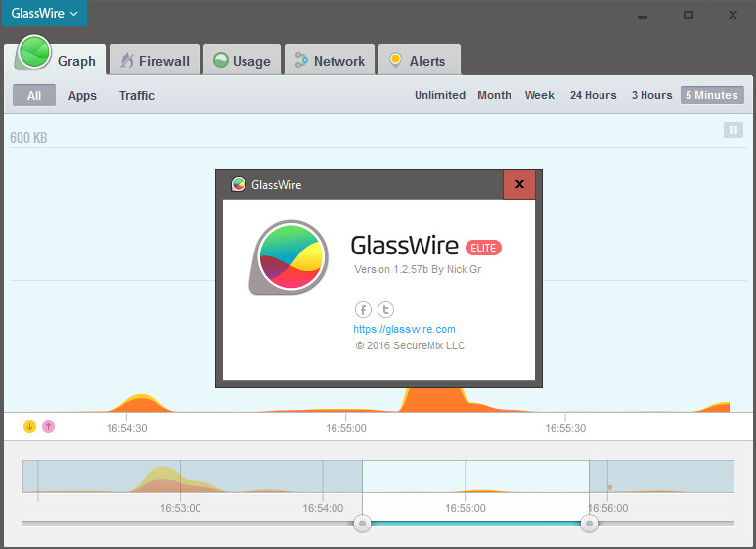Click the Facebook icon in about dialog
Viewport: 756px width, 549px height.
tap(363, 309)
